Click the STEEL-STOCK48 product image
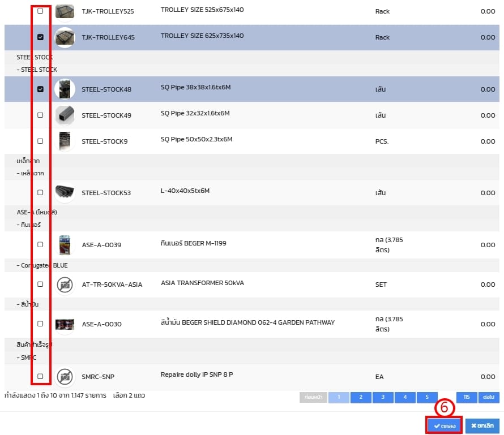The height and width of the screenshot is (435, 504). [65, 89]
